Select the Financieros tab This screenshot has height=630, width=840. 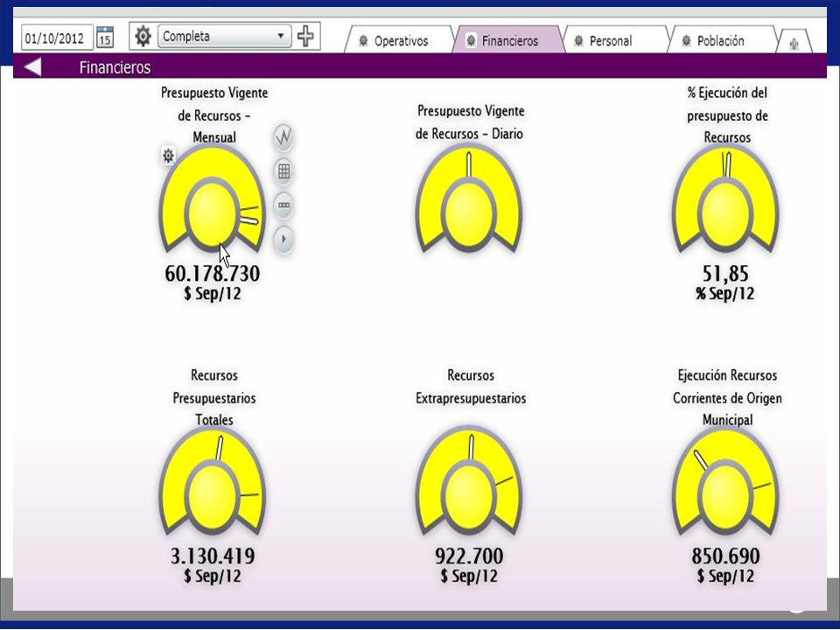click(507, 40)
